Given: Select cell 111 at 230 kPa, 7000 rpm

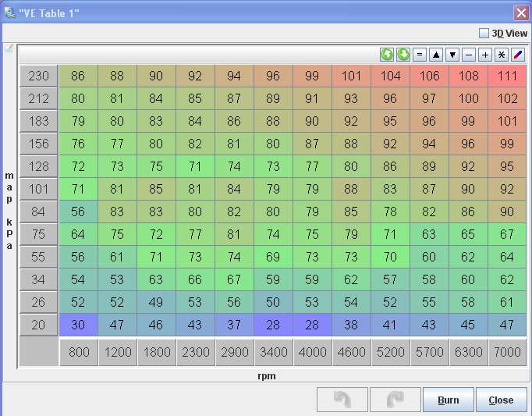Looking at the screenshot, I should tap(507, 76).
